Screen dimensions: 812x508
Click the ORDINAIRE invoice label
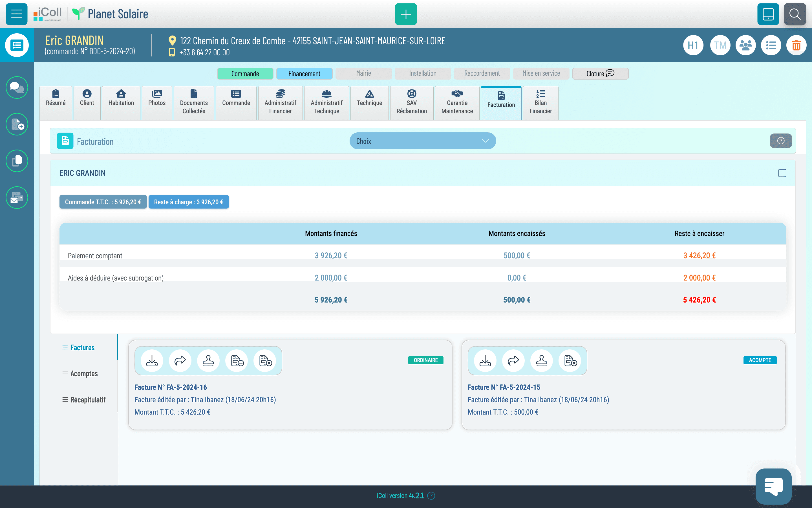(x=426, y=360)
